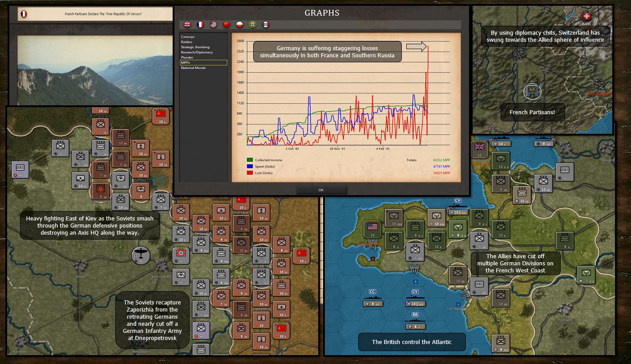Image resolution: width=631 pixels, height=364 pixels.
Task: Open the Vercors mountain event photo
Action: pos(95,70)
